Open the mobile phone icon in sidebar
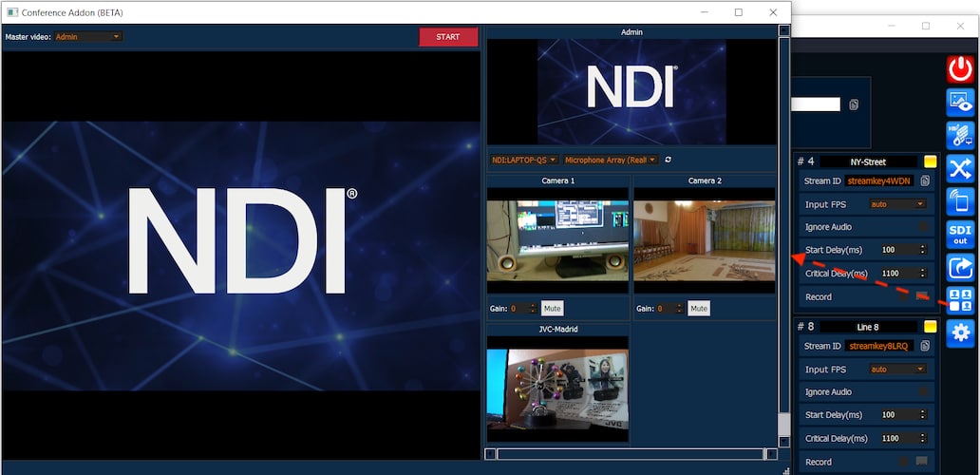The image size is (980, 475). [960, 202]
